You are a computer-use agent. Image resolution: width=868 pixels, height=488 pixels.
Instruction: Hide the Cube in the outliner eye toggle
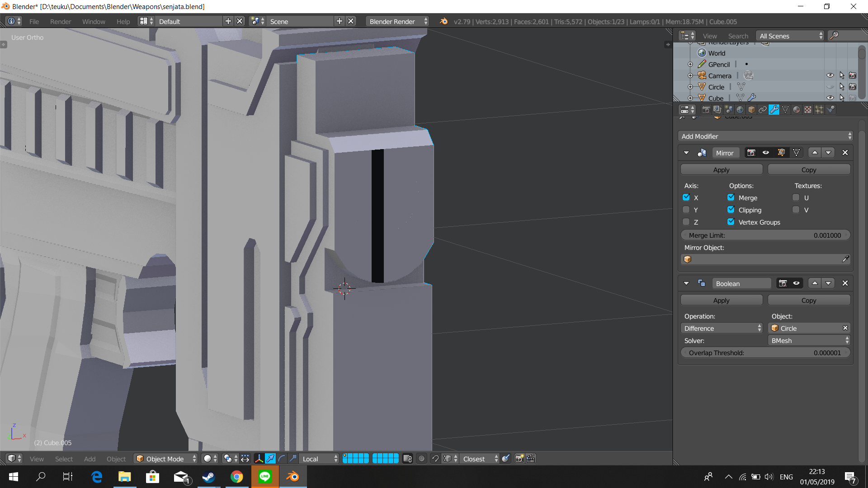831,98
